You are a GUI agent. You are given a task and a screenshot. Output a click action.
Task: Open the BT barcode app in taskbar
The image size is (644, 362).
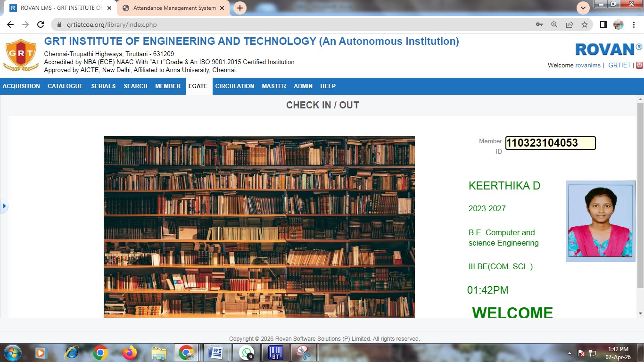click(275, 353)
